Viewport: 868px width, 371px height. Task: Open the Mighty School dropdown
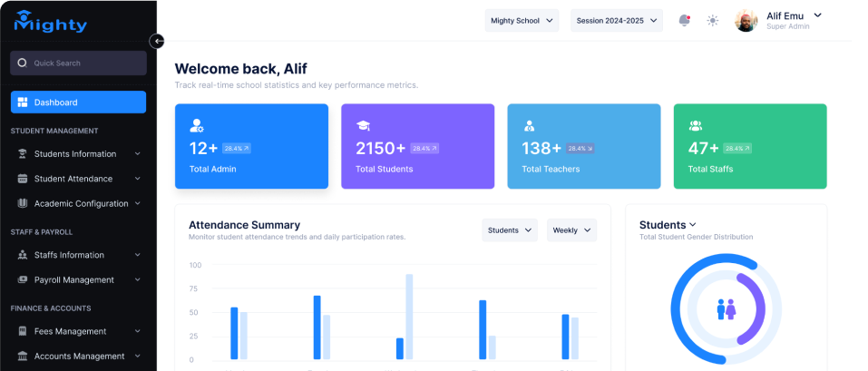[522, 21]
